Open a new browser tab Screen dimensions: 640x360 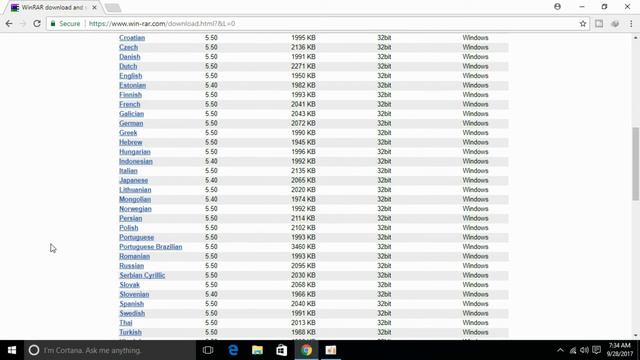pos(113,8)
